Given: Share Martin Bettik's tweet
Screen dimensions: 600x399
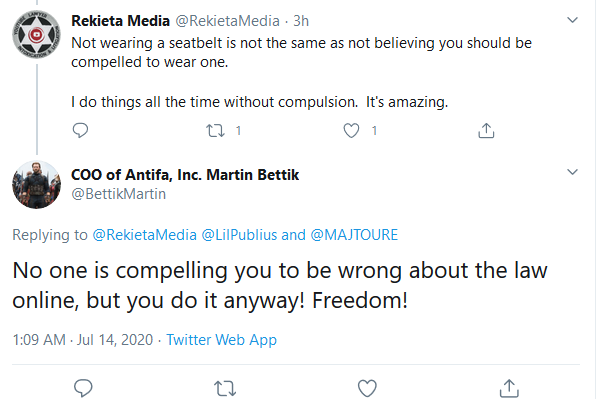Looking at the screenshot, I should [x=509, y=388].
